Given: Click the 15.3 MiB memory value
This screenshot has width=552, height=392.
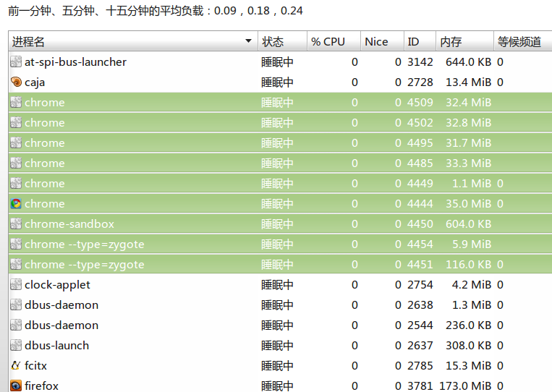Looking at the screenshot, I should [468, 366].
